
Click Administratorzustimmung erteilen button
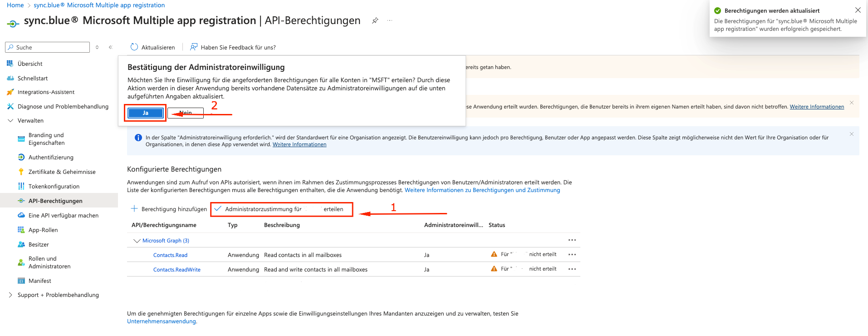281,209
